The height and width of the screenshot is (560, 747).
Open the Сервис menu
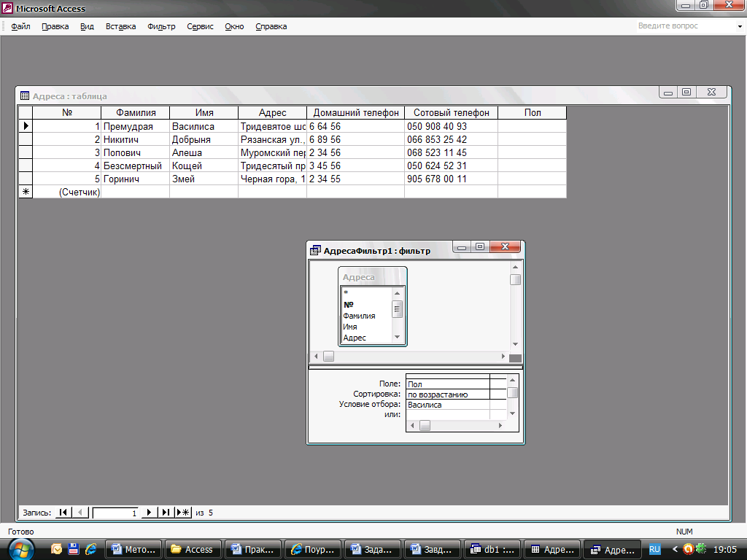(x=200, y=27)
